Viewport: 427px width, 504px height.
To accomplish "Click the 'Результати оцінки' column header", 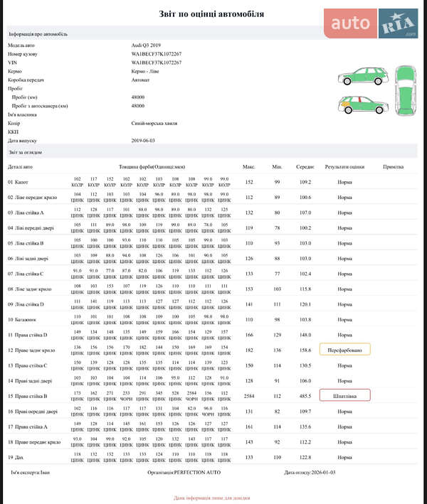I will (x=345, y=166).
